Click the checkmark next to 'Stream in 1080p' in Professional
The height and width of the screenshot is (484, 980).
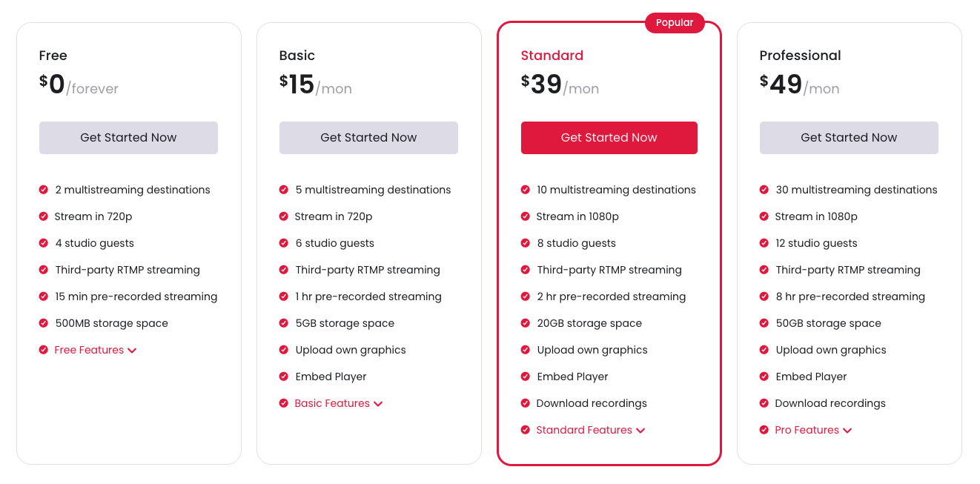(764, 216)
